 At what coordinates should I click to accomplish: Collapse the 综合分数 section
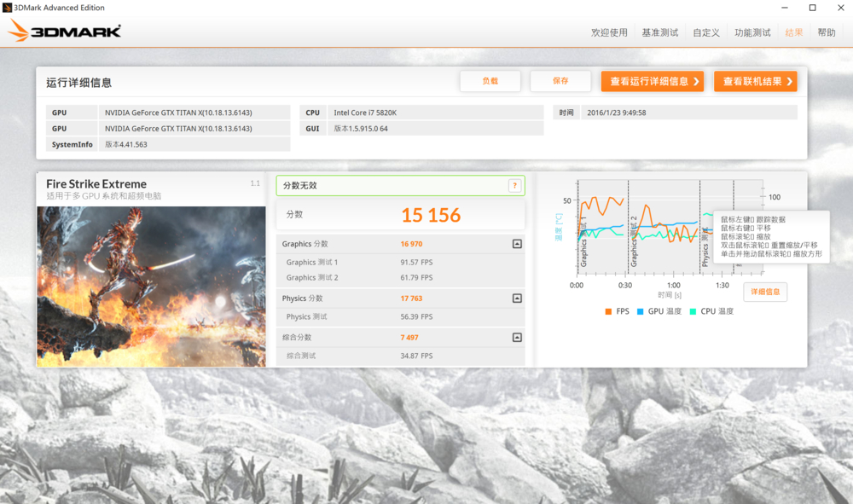tap(517, 337)
